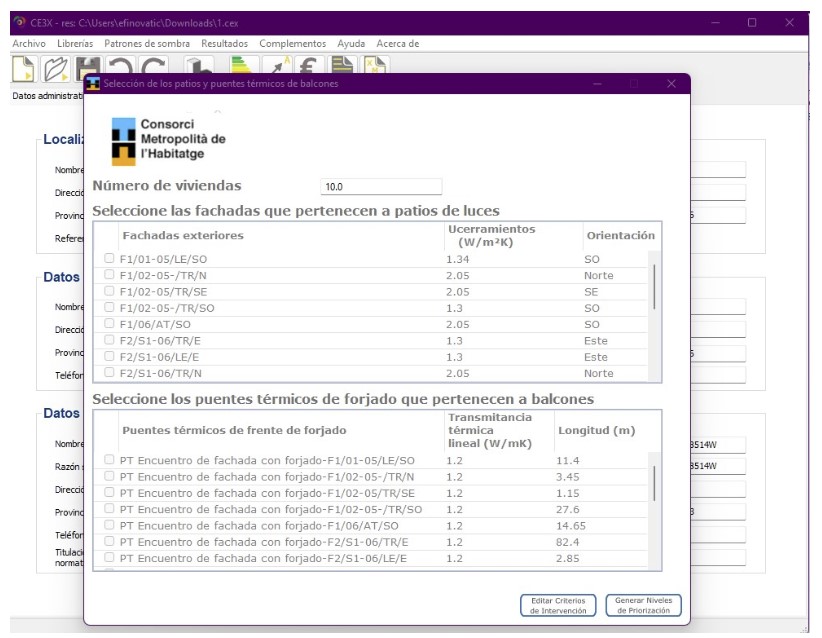Click the SE orientation cell

(x=591, y=292)
